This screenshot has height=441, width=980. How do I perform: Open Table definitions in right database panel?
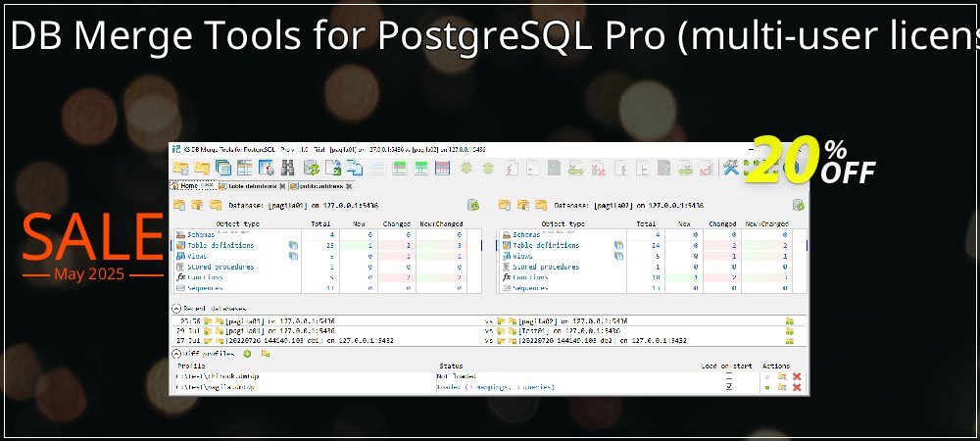545,245
